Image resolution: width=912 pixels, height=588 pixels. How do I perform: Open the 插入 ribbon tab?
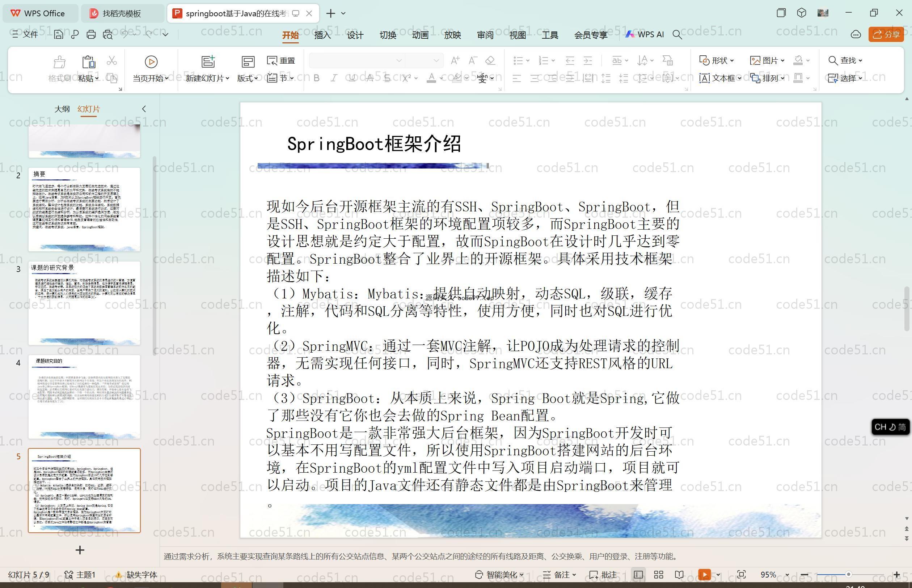[x=322, y=35]
